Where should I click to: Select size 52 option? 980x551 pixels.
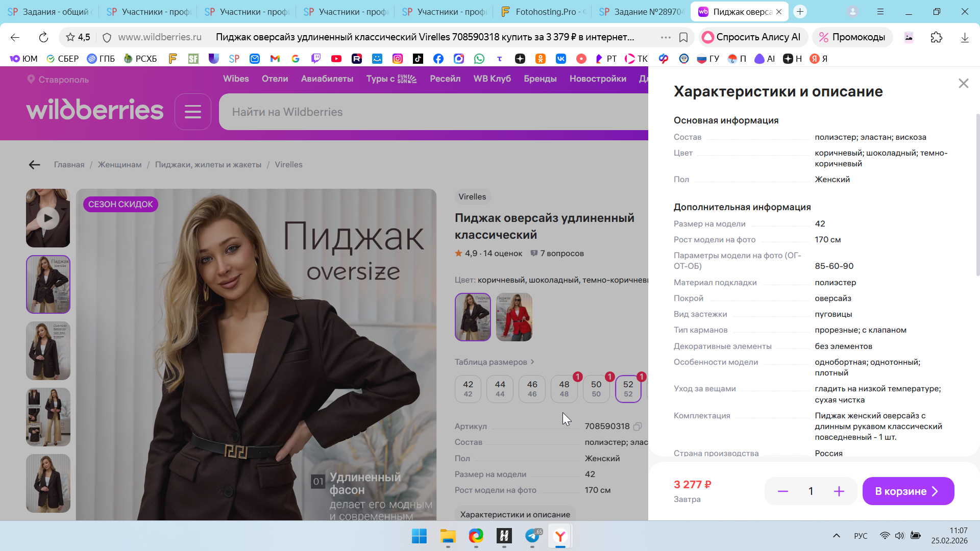pos(628,389)
